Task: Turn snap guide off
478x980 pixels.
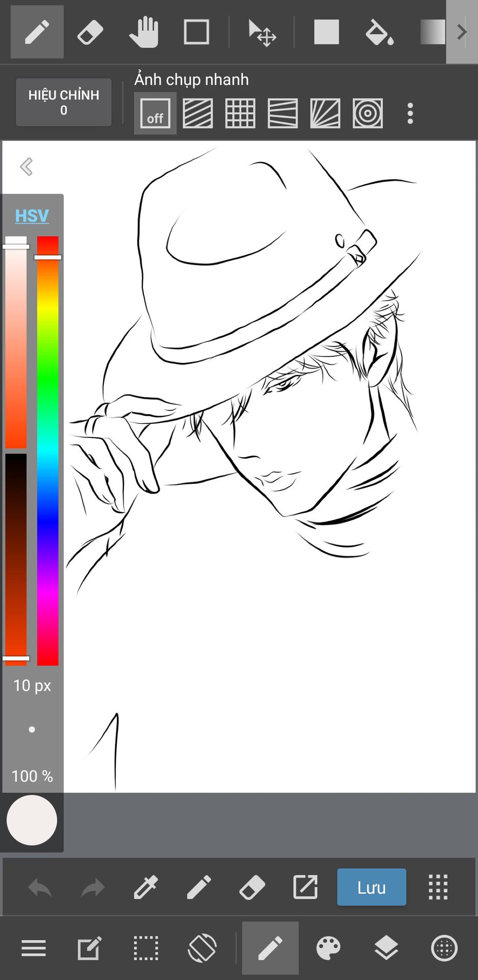Action: coord(155,113)
